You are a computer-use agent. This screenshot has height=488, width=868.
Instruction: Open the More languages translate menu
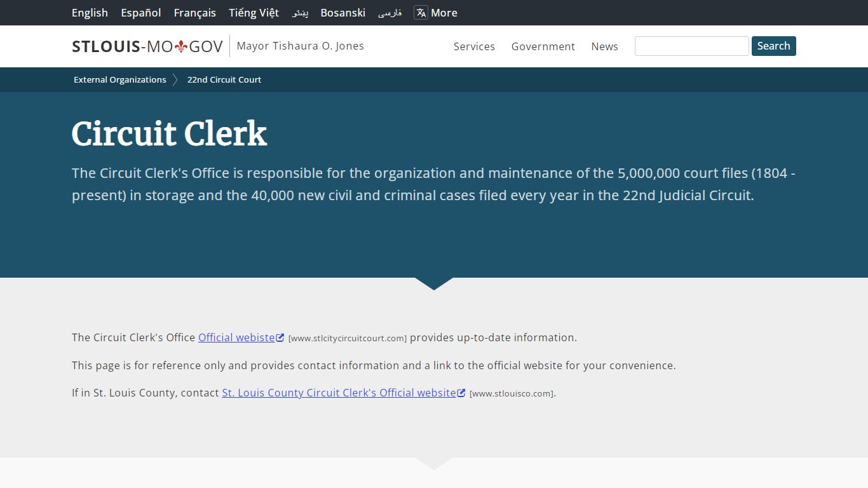click(436, 13)
